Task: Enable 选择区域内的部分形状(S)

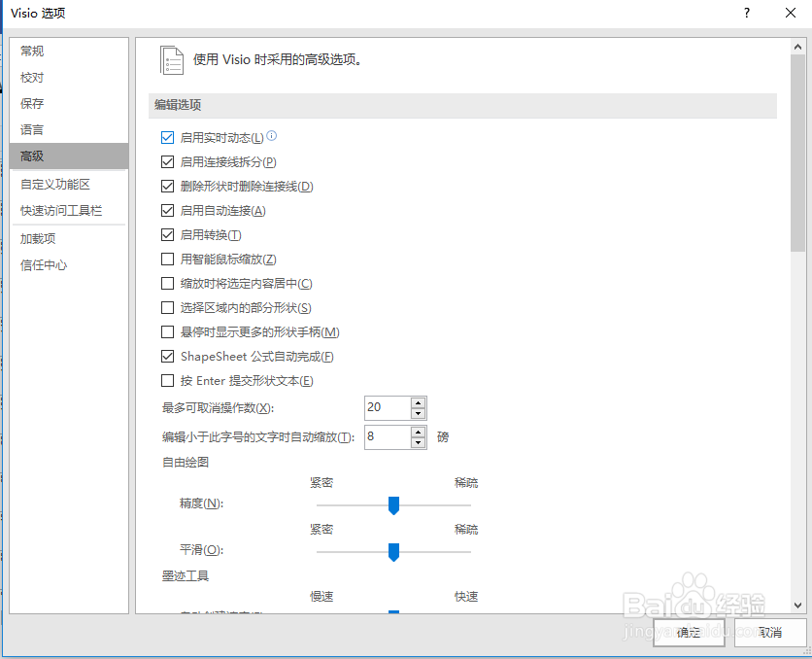Action: point(167,308)
